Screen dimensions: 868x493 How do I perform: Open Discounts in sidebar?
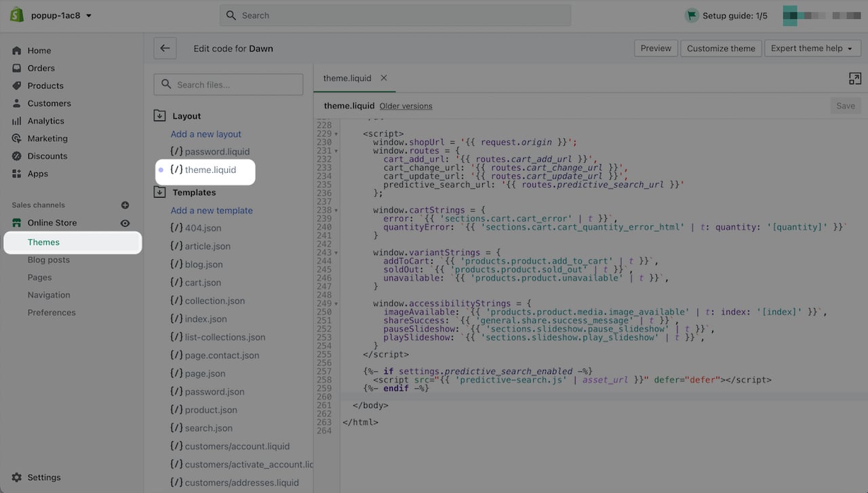[47, 156]
